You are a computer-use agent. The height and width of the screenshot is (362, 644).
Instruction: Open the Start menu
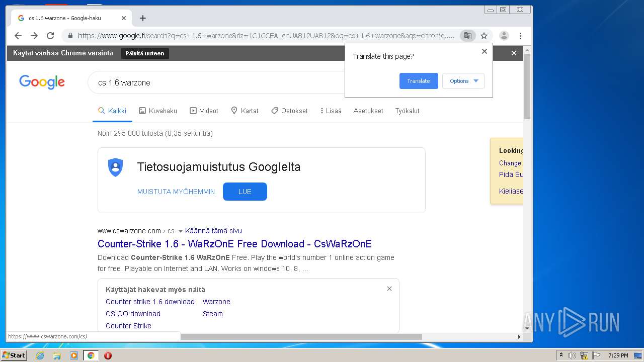(x=14, y=355)
